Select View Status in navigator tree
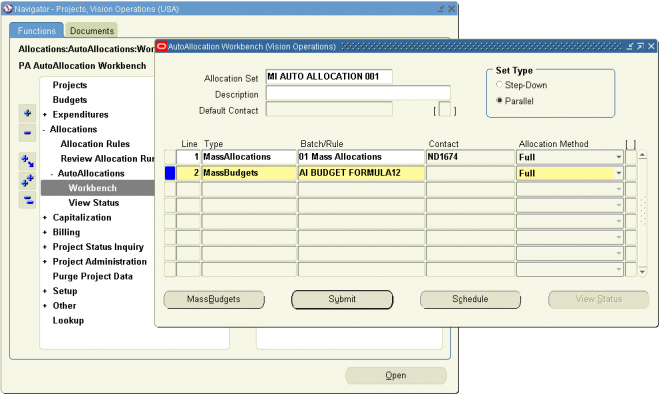Image resolution: width=660 pixels, height=395 pixels. pyautogui.click(x=93, y=203)
